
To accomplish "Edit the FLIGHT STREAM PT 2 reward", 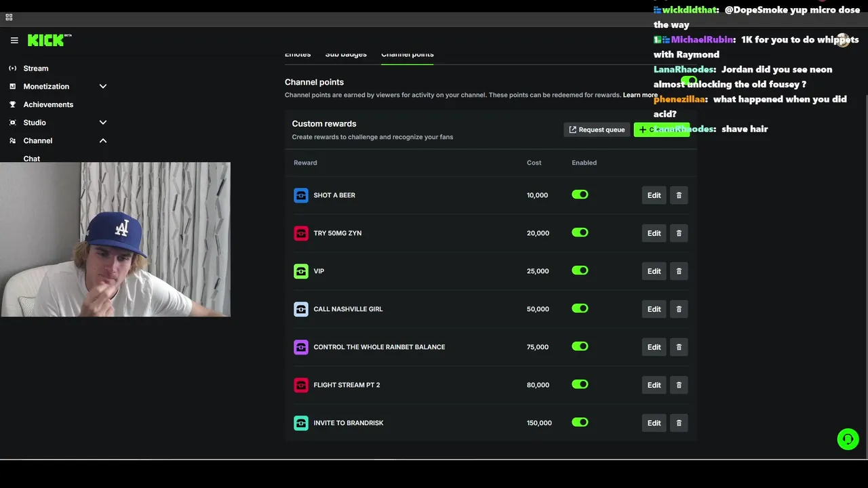I will coord(654,385).
